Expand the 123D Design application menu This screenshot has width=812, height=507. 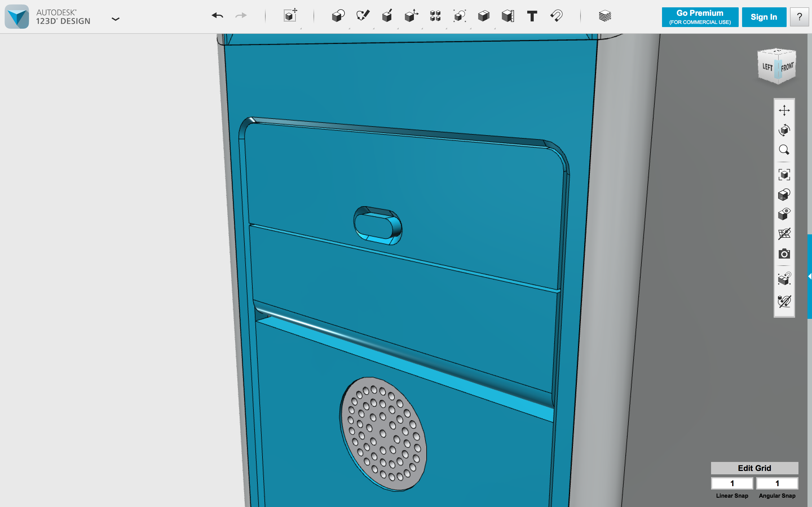click(115, 19)
